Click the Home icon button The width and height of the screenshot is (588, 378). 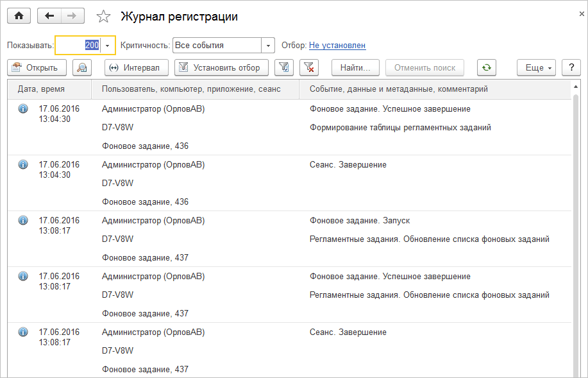(x=19, y=17)
